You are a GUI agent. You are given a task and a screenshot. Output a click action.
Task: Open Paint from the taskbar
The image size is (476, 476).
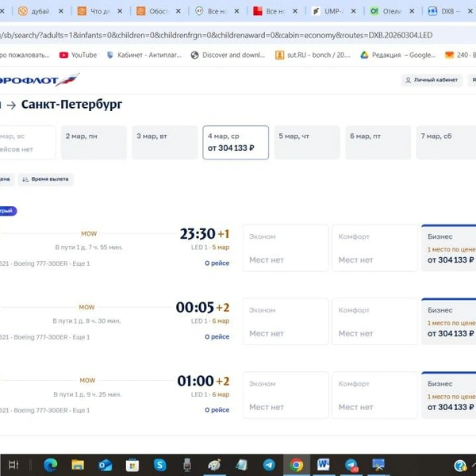coord(214,465)
